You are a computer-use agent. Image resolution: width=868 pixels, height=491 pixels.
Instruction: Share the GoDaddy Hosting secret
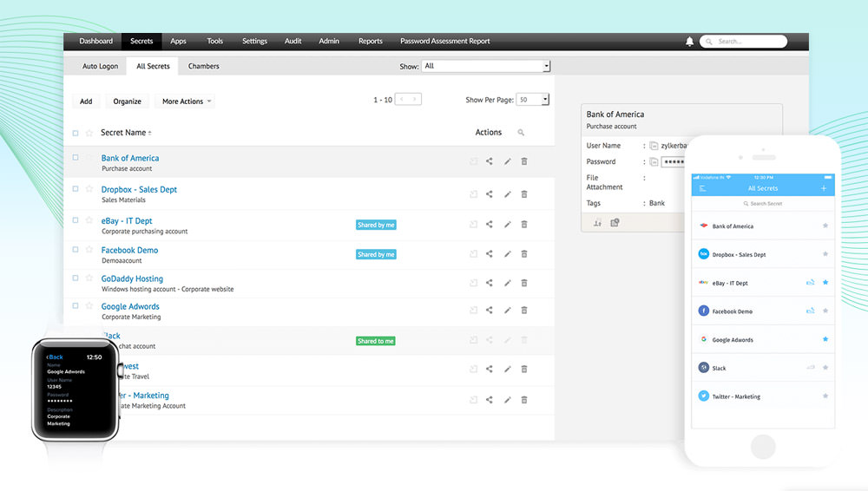(x=490, y=283)
